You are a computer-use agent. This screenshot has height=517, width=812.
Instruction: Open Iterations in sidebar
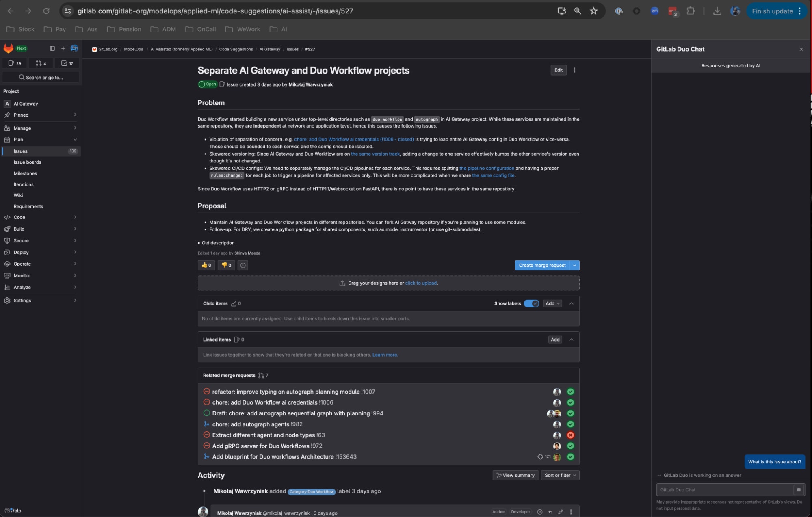pos(24,184)
